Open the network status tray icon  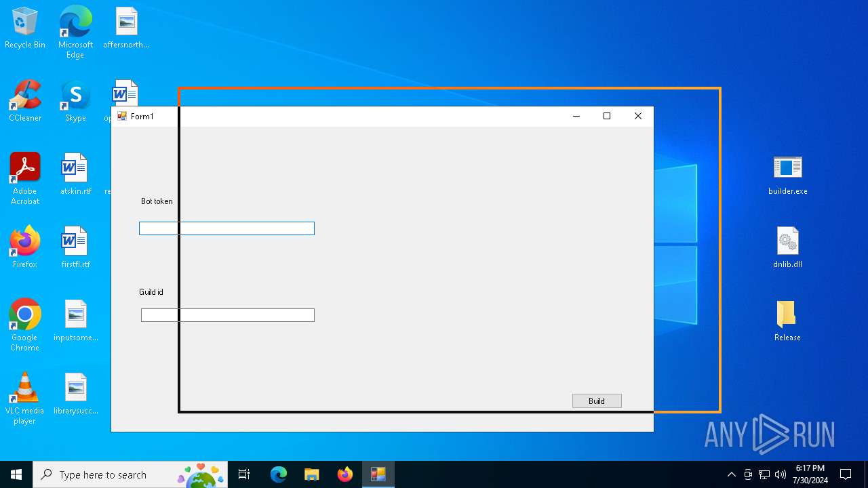[764, 474]
